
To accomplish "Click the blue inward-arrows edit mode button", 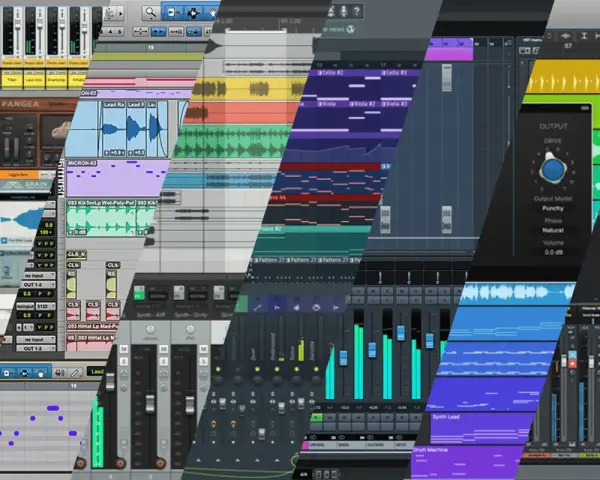I will tap(158, 31).
